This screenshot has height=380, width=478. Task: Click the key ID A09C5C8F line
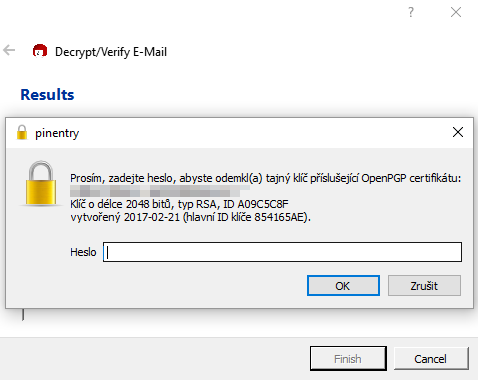pyautogui.click(x=179, y=204)
